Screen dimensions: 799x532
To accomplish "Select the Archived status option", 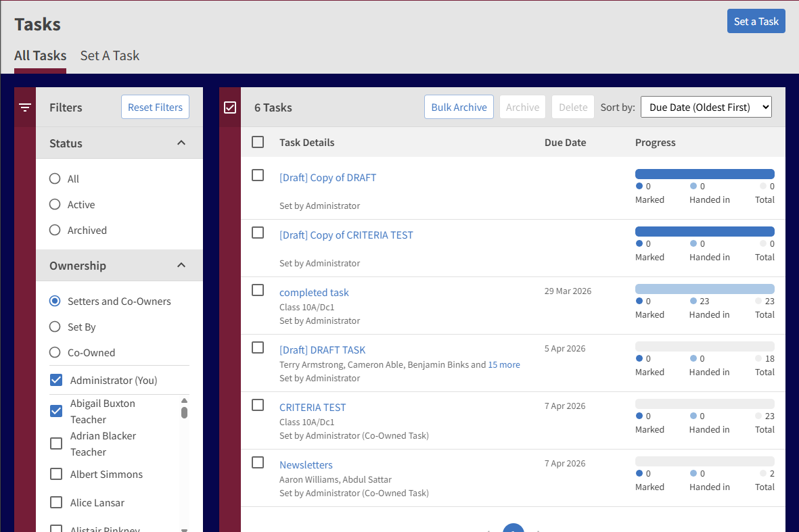I will pos(55,230).
